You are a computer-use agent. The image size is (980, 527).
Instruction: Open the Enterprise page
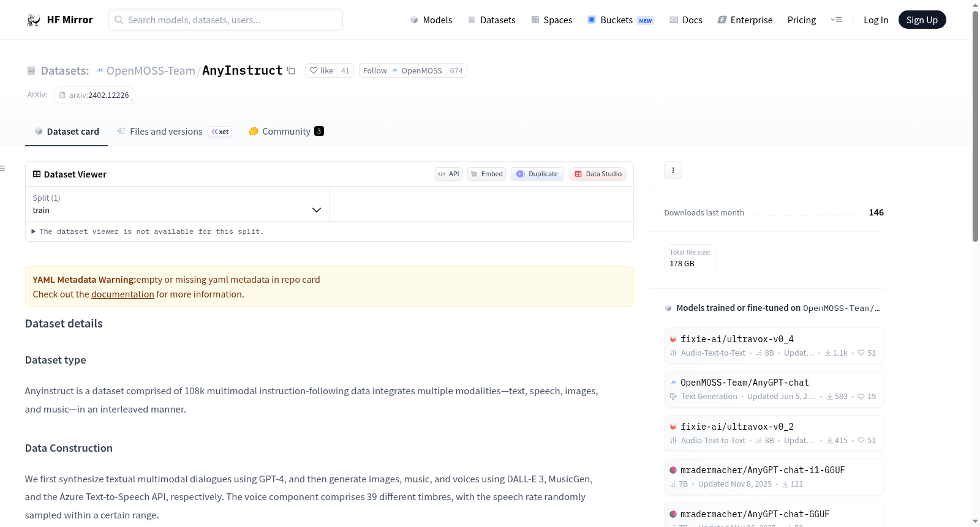(x=745, y=20)
